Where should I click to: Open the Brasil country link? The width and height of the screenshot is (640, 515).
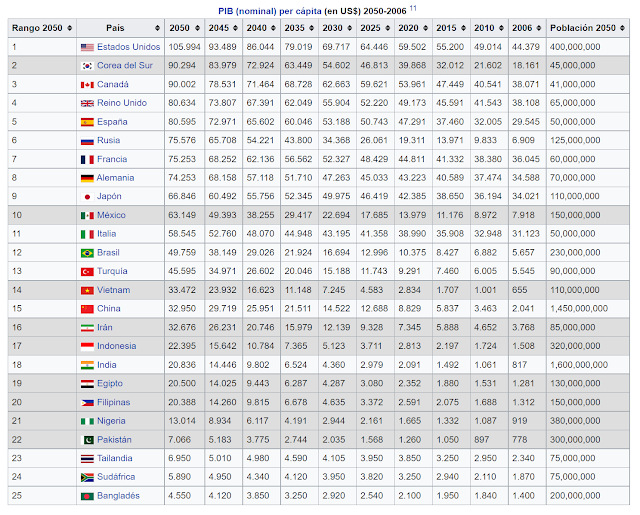click(x=108, y=253)
